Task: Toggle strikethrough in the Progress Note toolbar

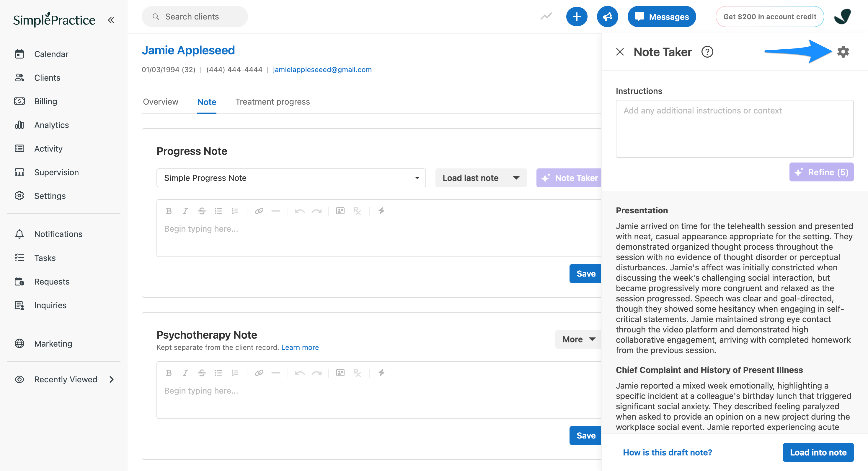Action: point(201,211)
